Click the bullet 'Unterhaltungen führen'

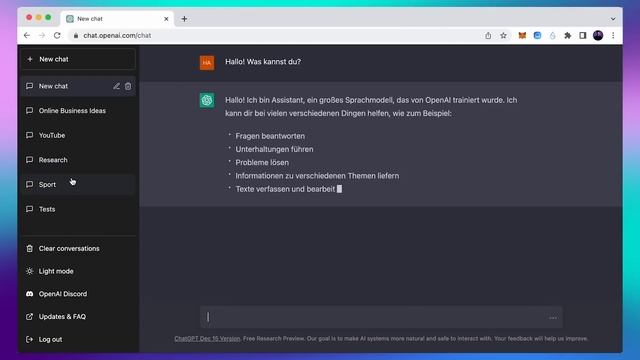tap(274, 149)
